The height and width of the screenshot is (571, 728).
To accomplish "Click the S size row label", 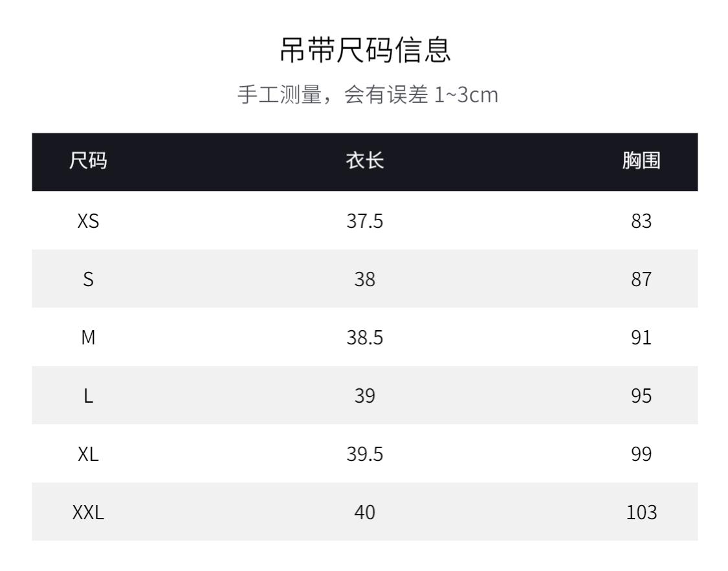I will (x=88, y=280).
